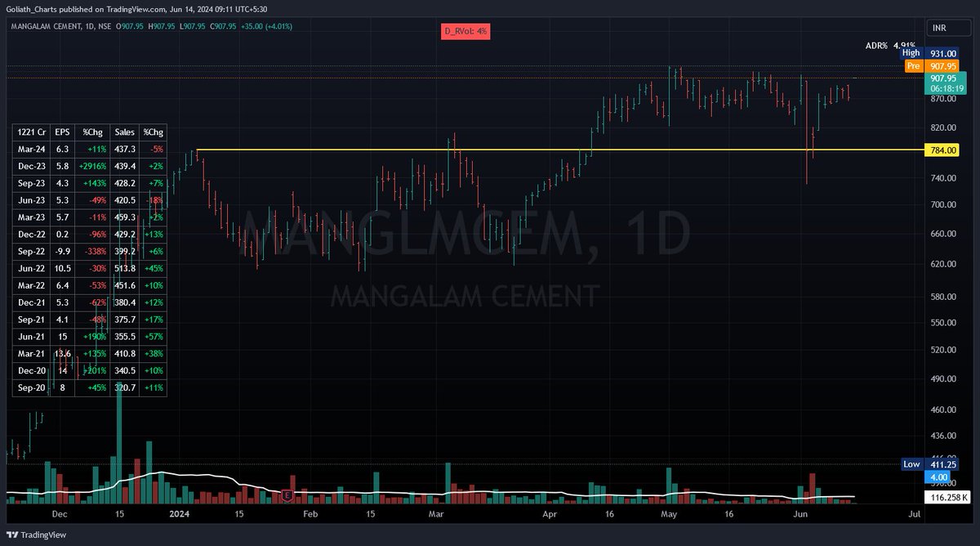Click the blue High 931.00 price flag
Screen dimensions: 980x546
pyautogui.click(x=931, y=52)
